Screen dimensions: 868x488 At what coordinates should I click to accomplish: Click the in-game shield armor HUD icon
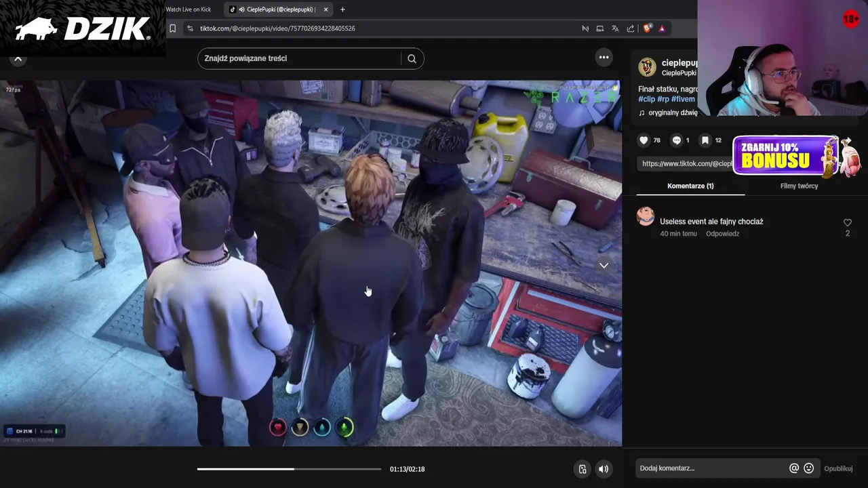click(x=300, y=427)
